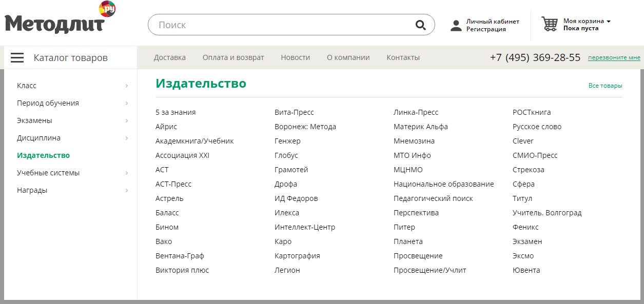Open publisher Вентана-Граф
The image size is (644, 304).
coord(180,256)
